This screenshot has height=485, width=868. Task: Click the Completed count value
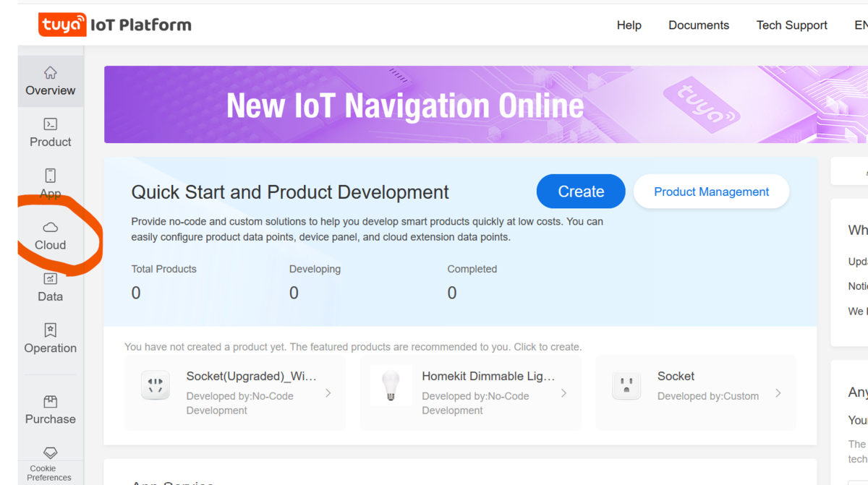(452, 293)
